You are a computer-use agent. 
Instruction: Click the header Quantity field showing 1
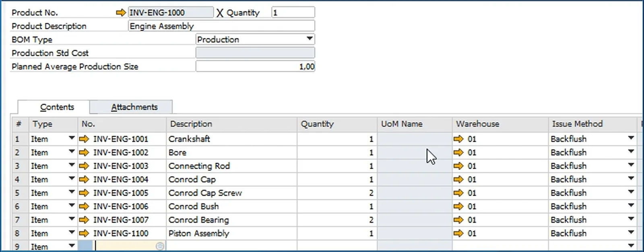[x=293, y=12]
